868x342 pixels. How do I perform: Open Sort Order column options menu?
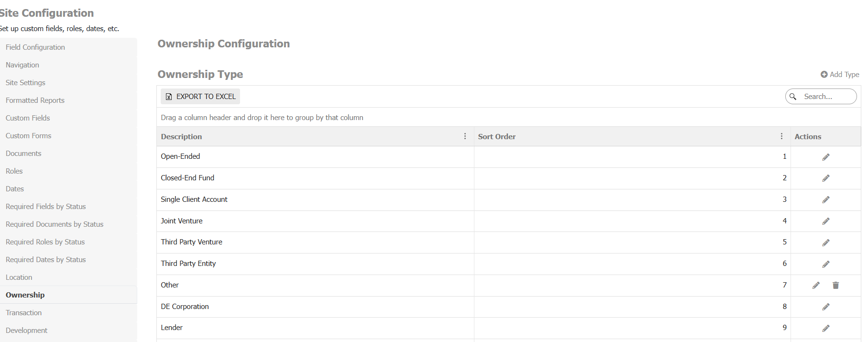pos(781,136)
